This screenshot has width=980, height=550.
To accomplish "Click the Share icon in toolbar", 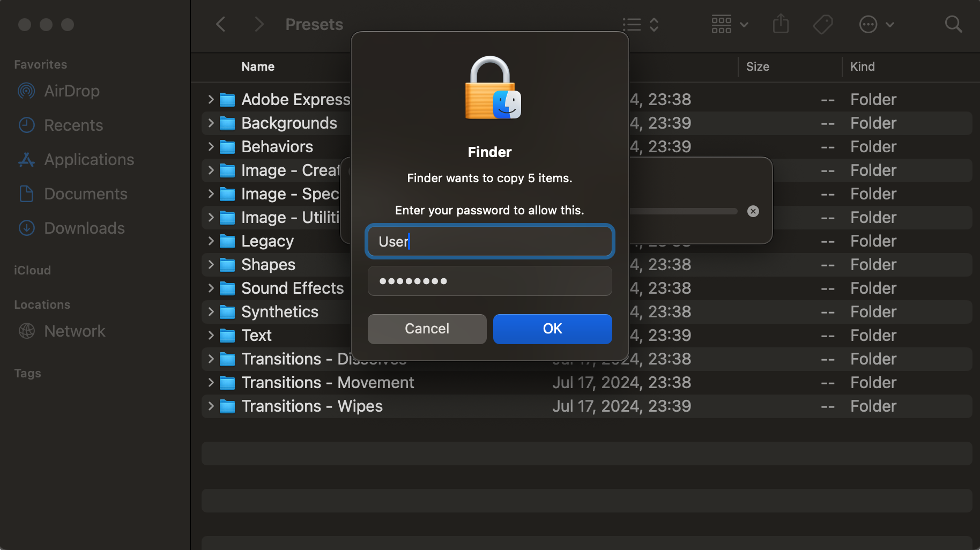I will click(x=781, y=24).
